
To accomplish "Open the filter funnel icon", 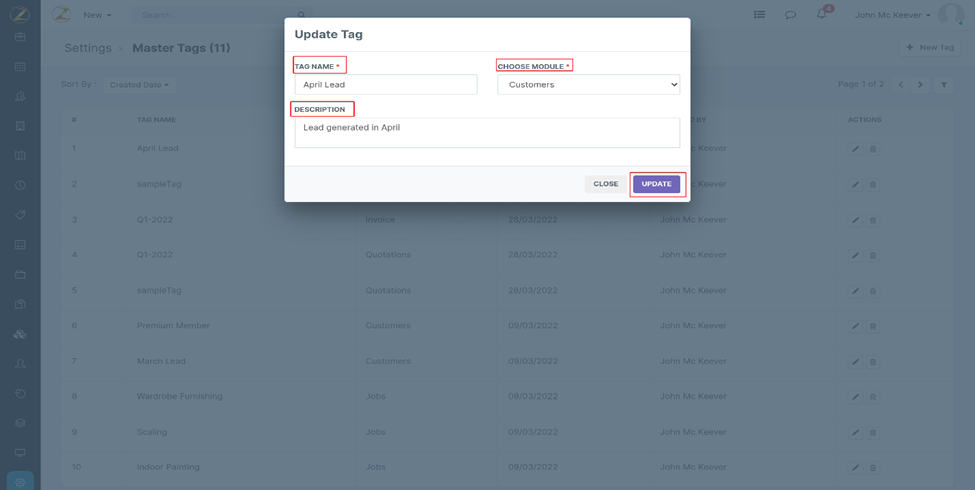I will [944, 85].
